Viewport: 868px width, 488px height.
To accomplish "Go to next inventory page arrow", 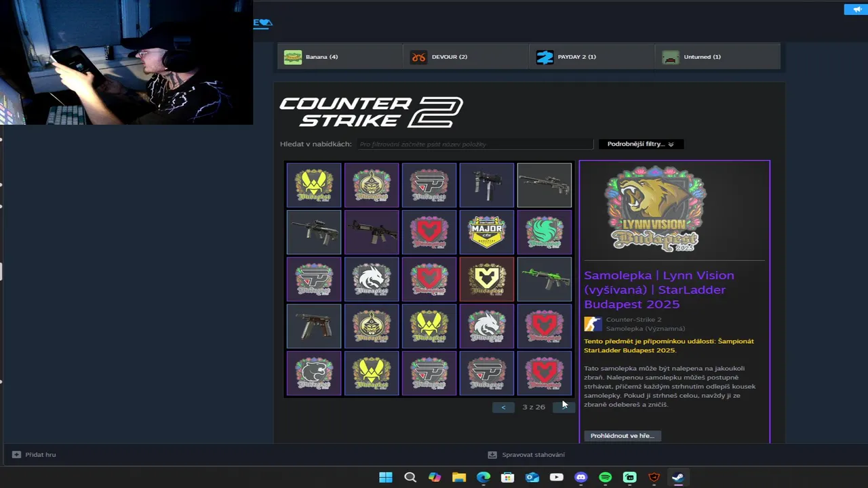I will (x=564, y=407).
